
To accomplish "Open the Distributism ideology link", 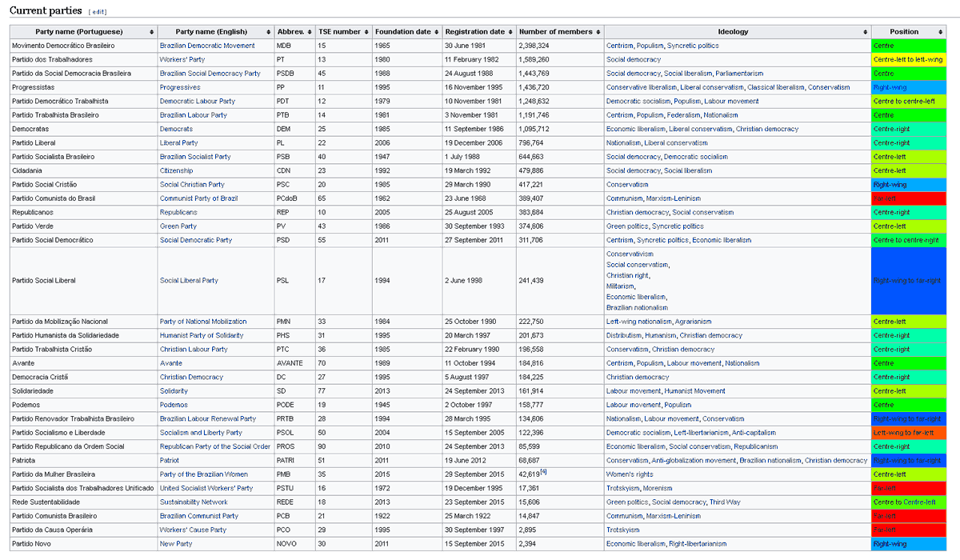I will tap(624, 335).
